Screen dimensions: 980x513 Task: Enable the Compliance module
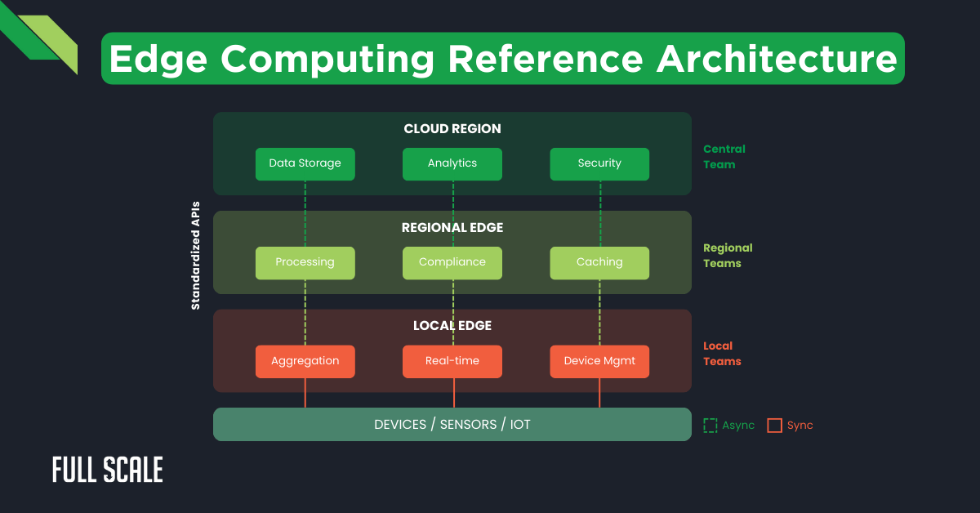[452, 262]
